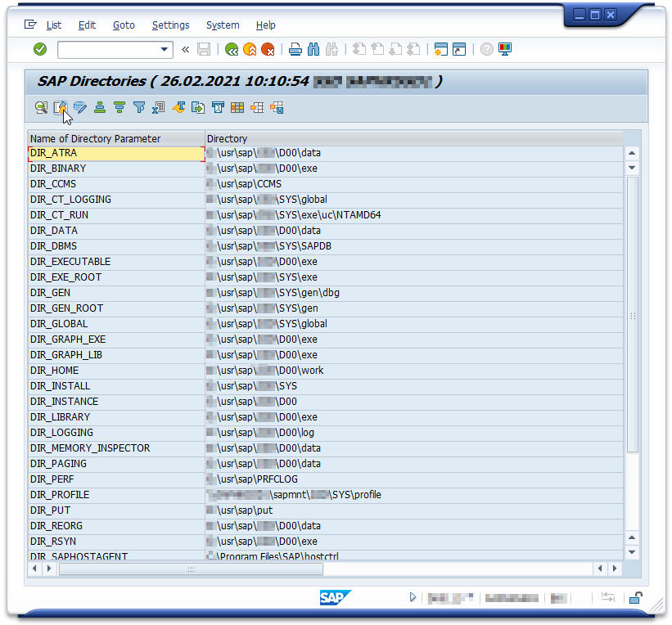This screenshot has width=672, height=625.
Task: Go to Previous Page icon
Action: [377, 49]
